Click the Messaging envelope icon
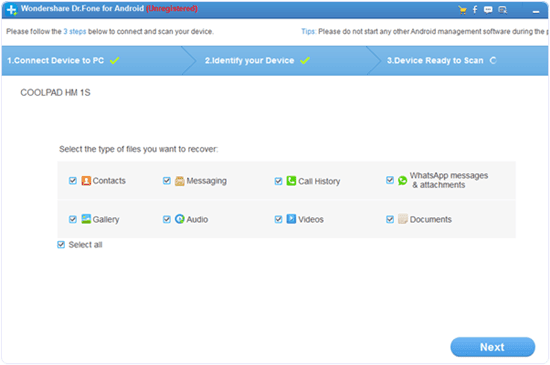550x365 pixels. 180,181
